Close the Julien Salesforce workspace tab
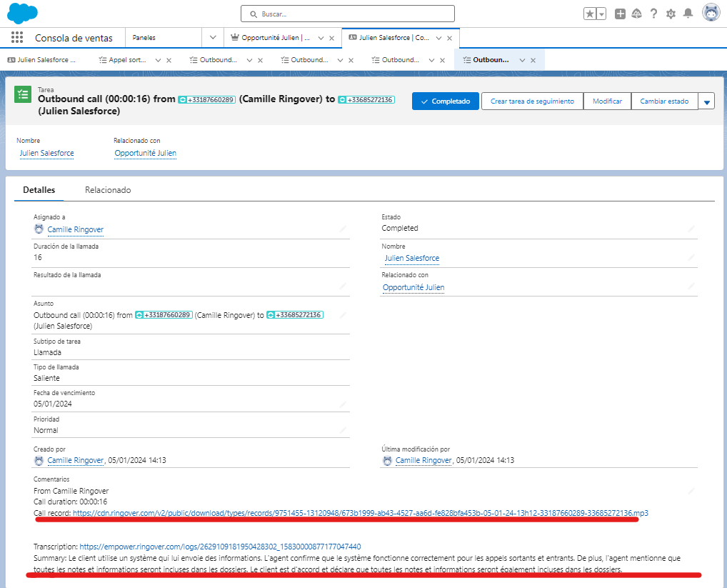 click(x=449, y=38)
